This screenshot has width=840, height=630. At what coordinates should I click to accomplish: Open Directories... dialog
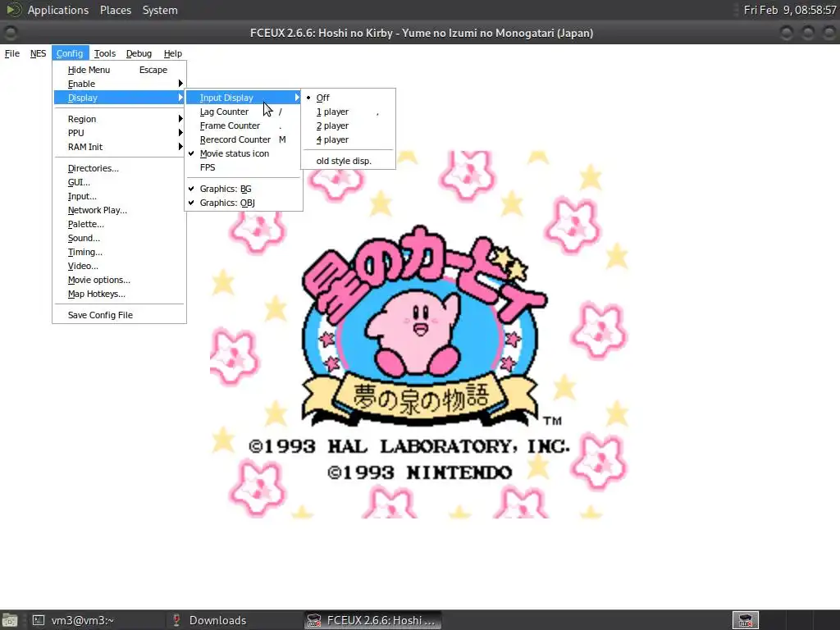(119, 168)
